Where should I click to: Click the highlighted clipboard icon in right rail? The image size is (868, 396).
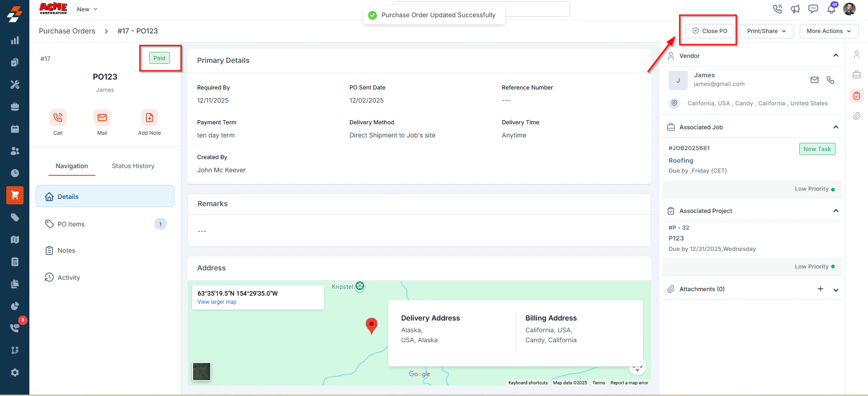point(857,95)
